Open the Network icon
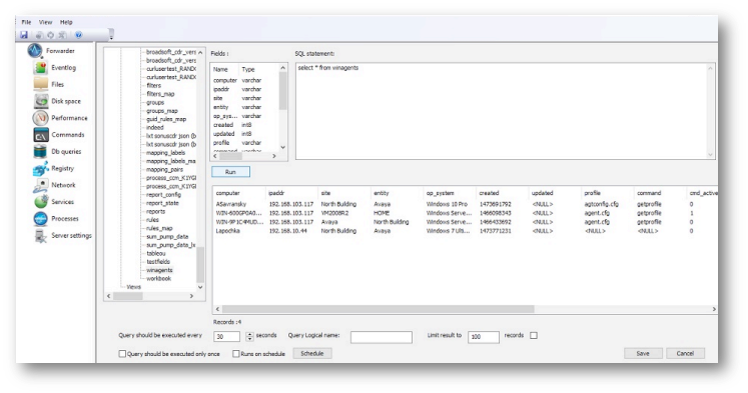 tap(41, 185)
